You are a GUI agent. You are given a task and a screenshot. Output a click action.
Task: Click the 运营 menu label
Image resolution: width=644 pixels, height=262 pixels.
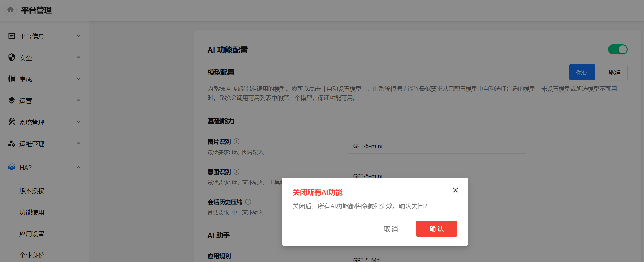(x=26, y=101)
